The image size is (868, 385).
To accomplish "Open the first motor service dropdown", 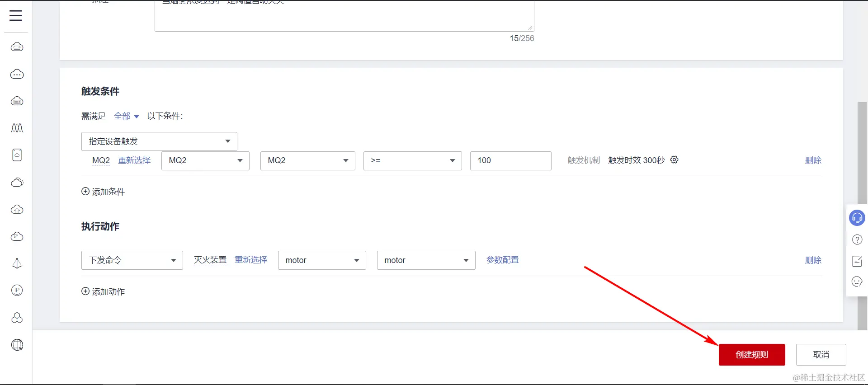I will [322, 260].
